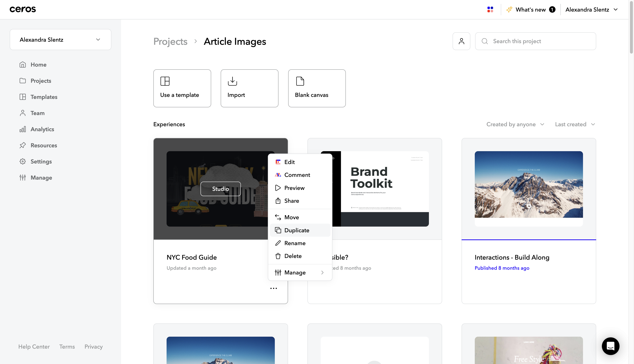Click the Use a template card
The height and width of the screenshot is (364, 634).
[x=182, y=88]
